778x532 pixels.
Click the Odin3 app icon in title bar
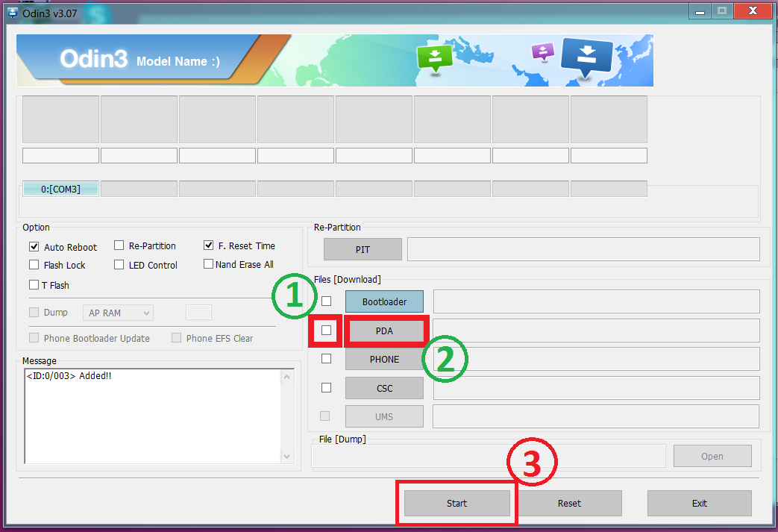pyautogui.click(x=13, y=13)
